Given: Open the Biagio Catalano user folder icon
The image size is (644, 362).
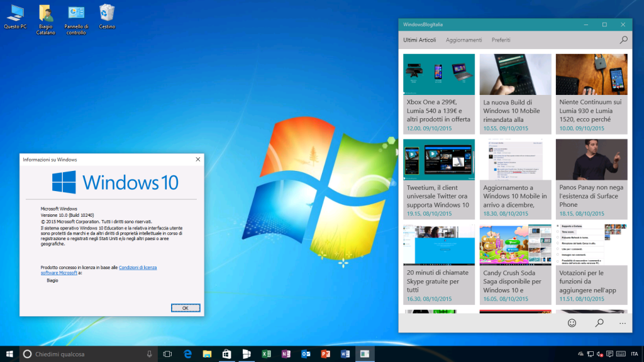Looking at the screenshot, I should point(45,19).
